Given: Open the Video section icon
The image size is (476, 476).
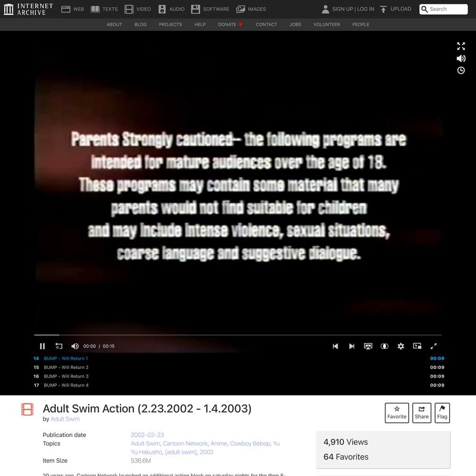Looking at the screenshot, I should 129,9.
